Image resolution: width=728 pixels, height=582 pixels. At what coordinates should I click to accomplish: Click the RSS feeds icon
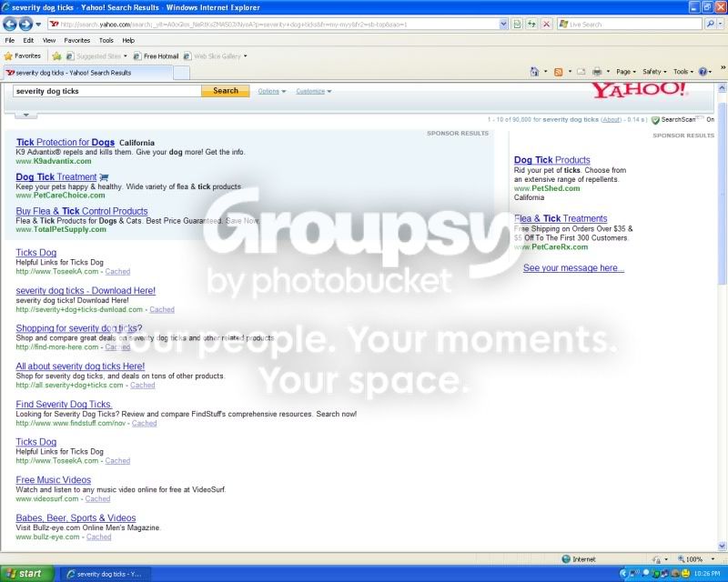coord(559,72)
